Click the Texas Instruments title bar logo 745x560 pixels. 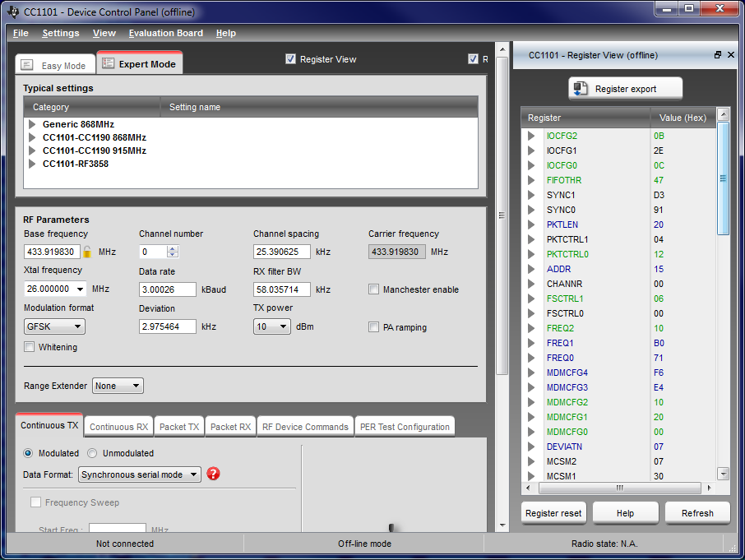[13, 12]
